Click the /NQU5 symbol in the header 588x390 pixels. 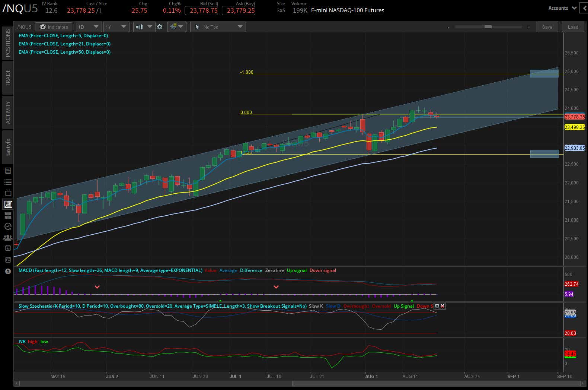[20, 9]
